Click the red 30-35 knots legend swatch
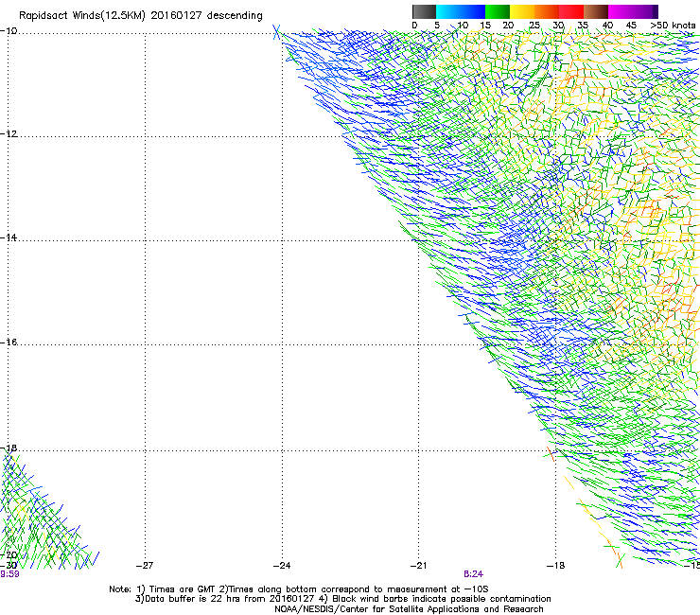Image resolution: width=700 pixels, height=615 pixels. [x=571, y=11]
